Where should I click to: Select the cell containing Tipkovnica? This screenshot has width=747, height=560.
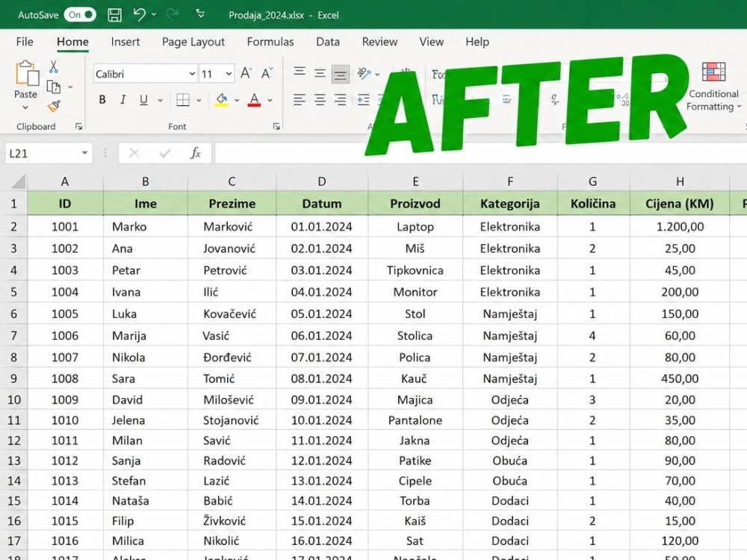tap(415, 270)
